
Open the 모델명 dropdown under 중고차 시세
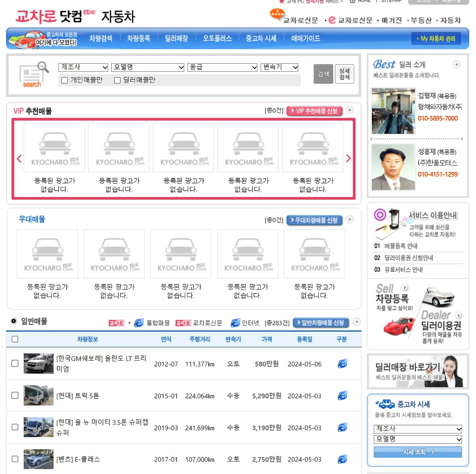tap(418, 439)
